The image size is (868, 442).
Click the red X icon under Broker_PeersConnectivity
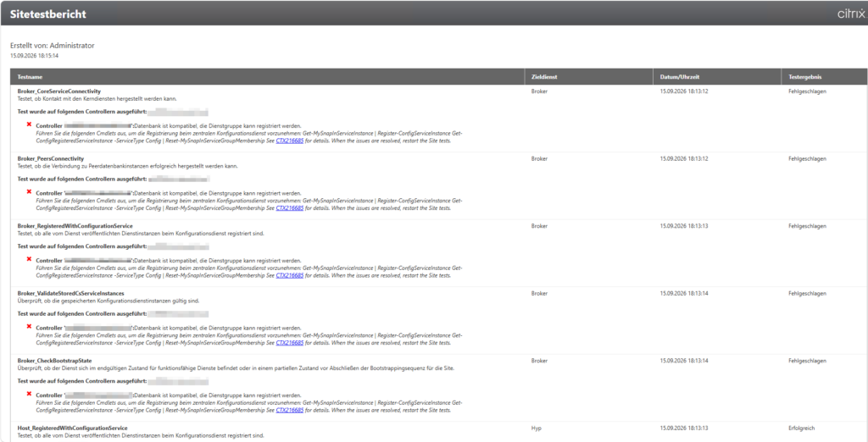coord(29,191)
